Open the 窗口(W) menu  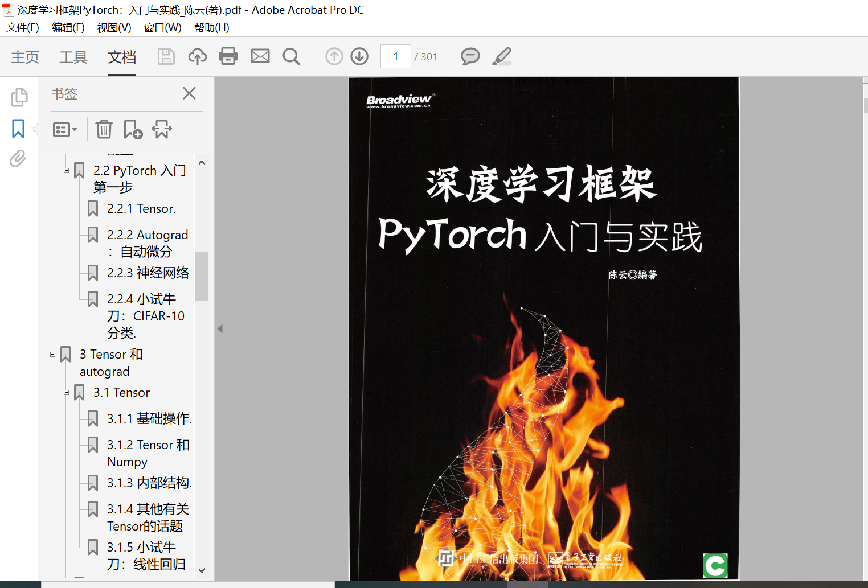click(163, 28)
